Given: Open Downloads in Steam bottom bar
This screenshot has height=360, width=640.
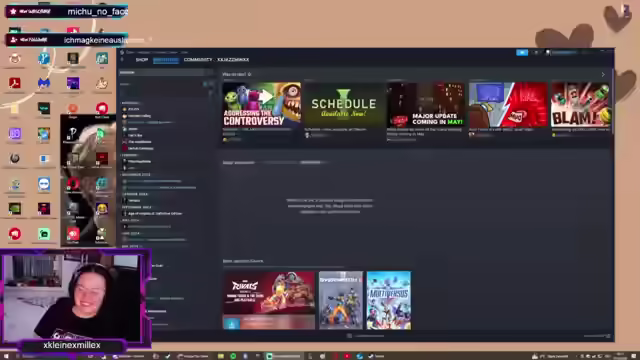Looking at the screenshot, I should pyautogui.click(x=366, y=336).
